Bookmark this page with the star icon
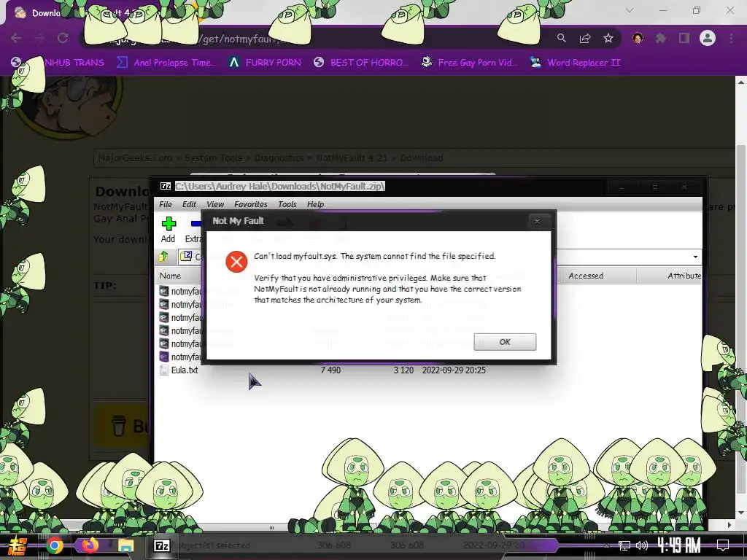Viewport: 747px width, 560px height. (x=608, y=39)
